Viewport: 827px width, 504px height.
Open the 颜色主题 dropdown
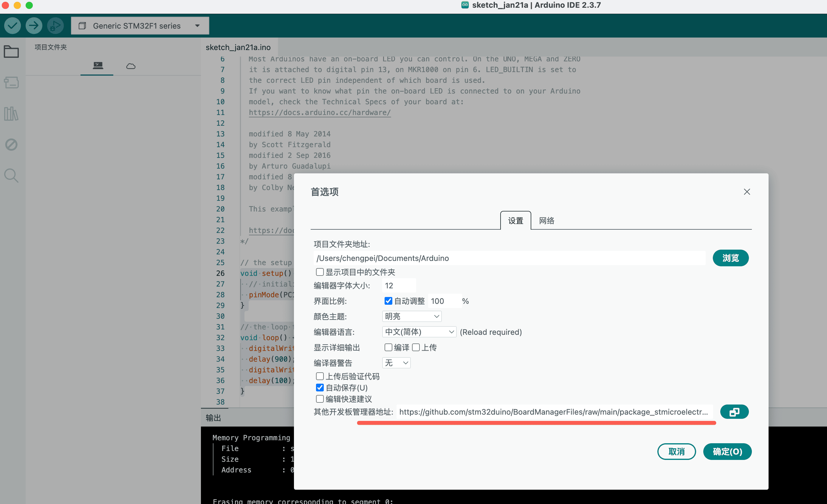point(412,316)
